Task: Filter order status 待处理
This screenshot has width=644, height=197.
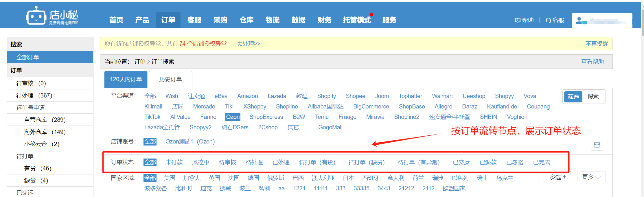Action: [x=254, y=162]
